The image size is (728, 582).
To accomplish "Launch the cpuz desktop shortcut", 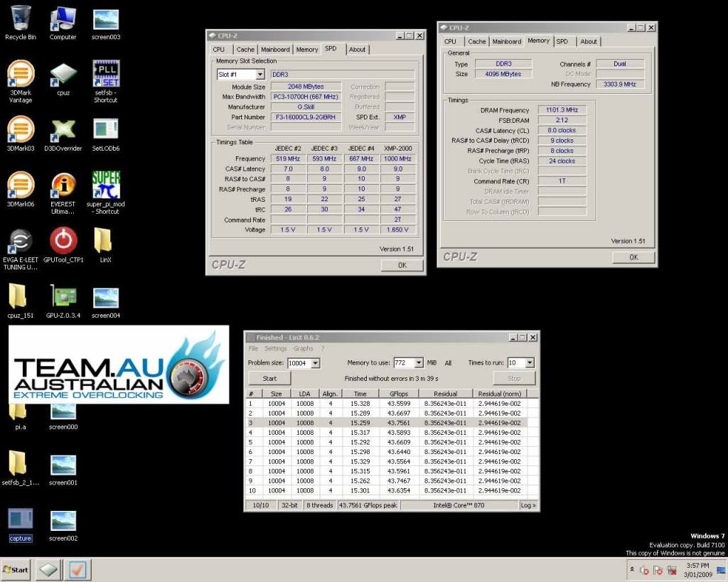I will (63, 79).
